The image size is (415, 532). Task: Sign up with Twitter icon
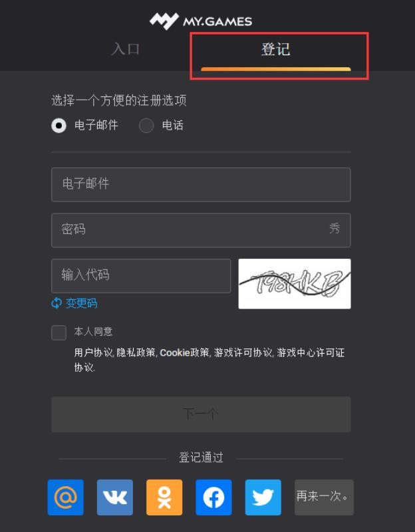pyautogui.click(x=263, y=497)
